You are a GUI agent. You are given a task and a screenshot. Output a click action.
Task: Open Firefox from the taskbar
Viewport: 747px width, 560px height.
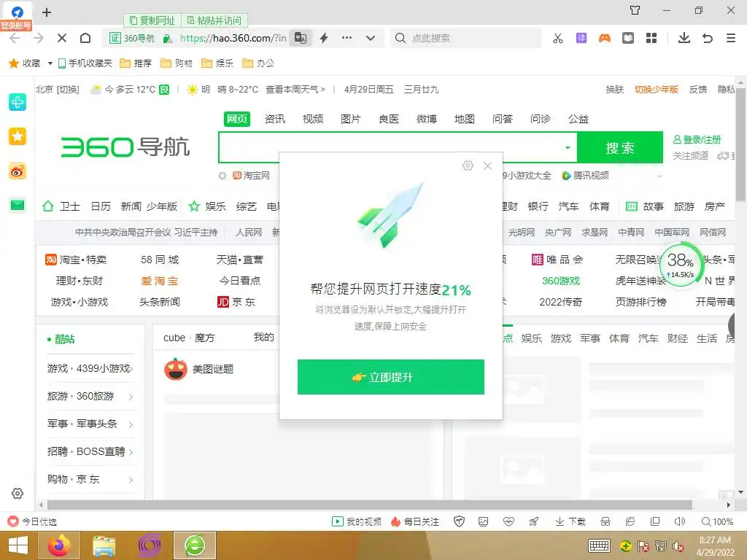(x=59, y=545)
